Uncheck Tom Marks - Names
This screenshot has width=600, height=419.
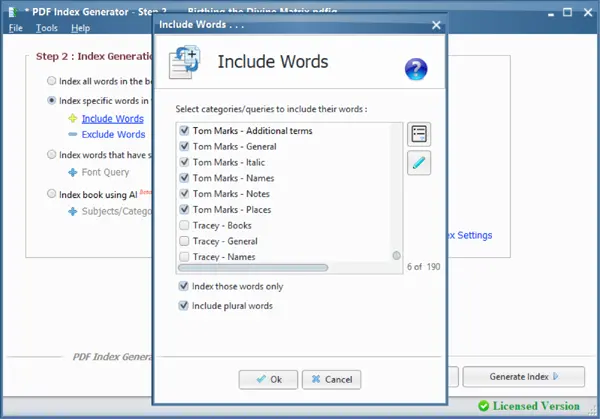184,178
